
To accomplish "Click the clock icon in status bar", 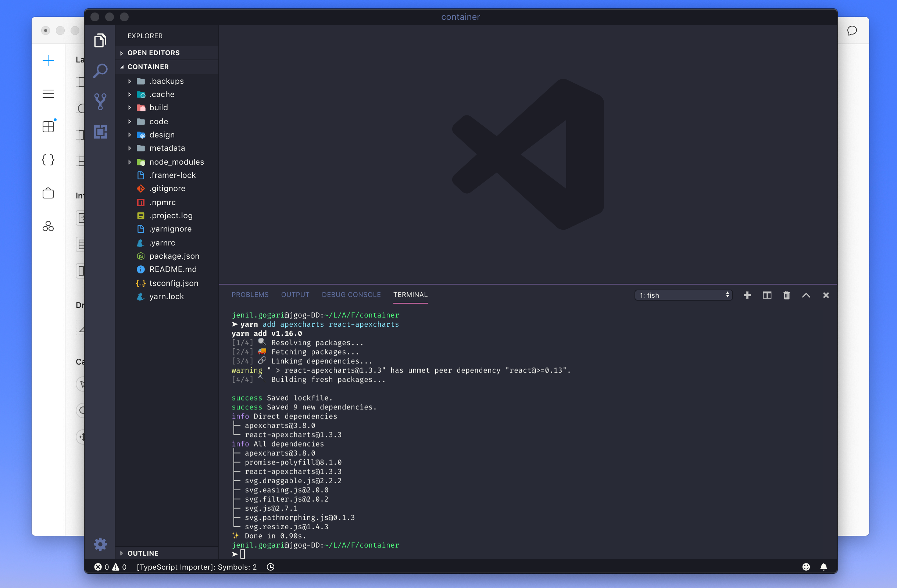I will click(271, 567).
